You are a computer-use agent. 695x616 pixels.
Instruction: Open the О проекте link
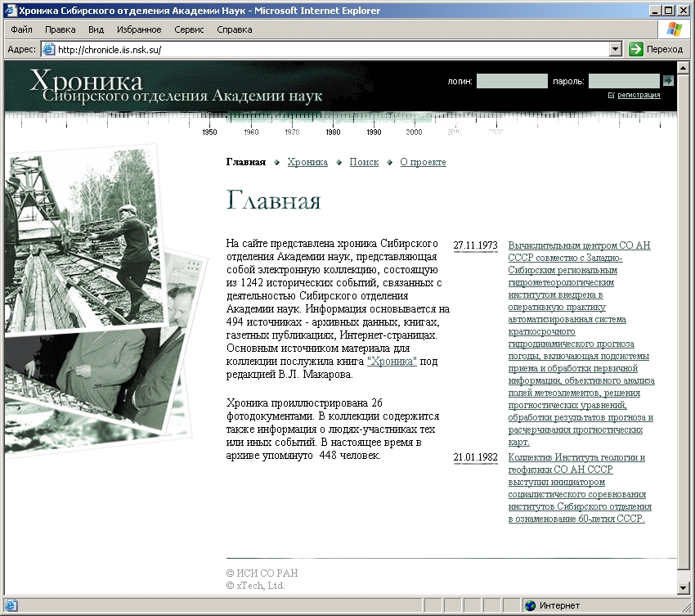pyautogui.click(x=423, y=162)
